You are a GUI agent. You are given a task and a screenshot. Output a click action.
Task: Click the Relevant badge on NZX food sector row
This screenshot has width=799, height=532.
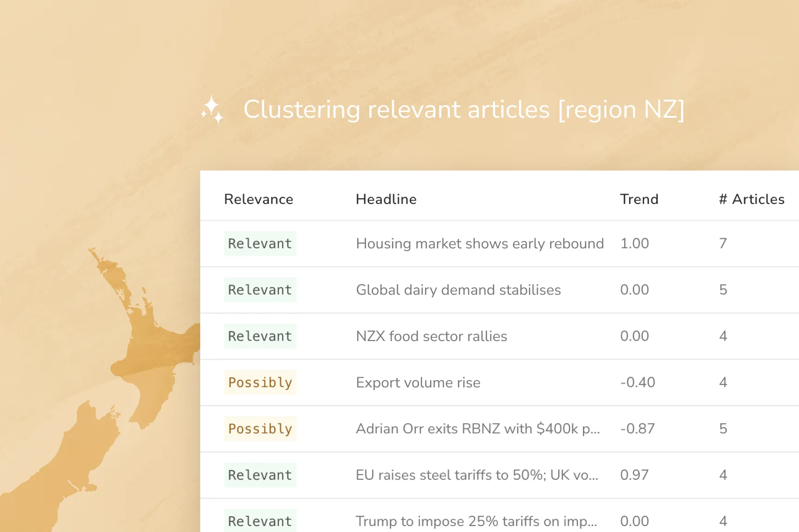(260, 336)
